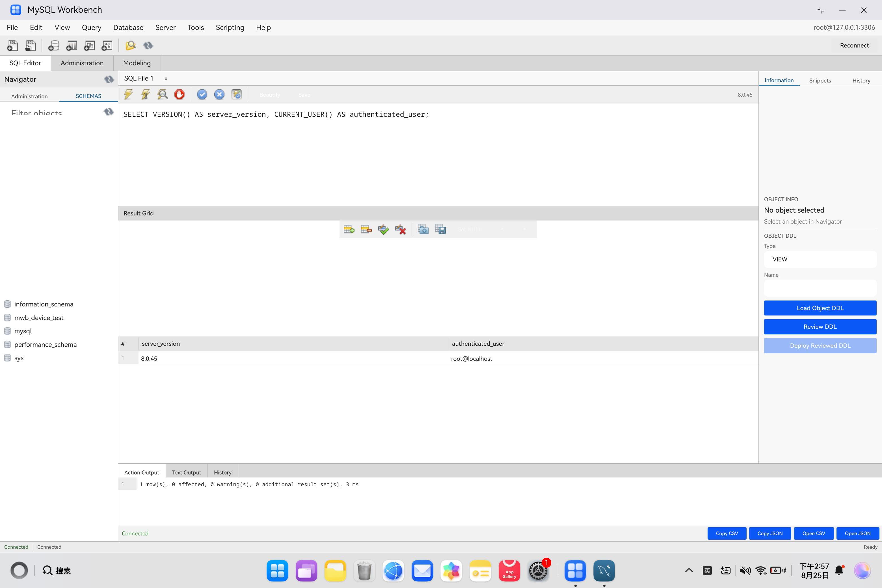Click the Review DDL button
The width and height of the screenshot is (882, 588).
click(x=820, y=327)
